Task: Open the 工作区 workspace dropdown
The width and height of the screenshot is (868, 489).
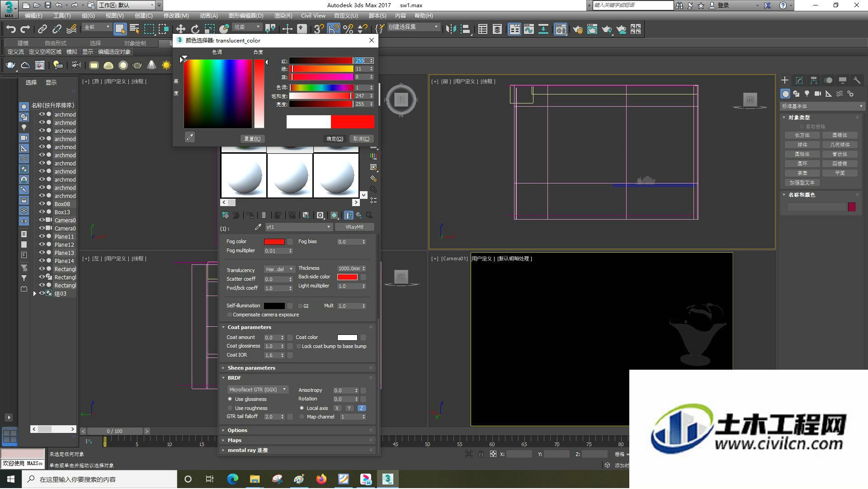Action: pos(126,5)
